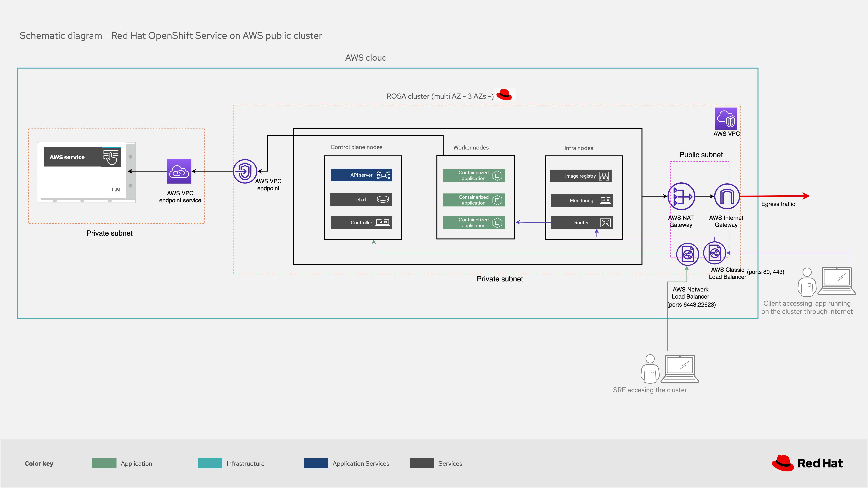
Task: Click the client user laptop icon
Action: click(x=837, y=281)
